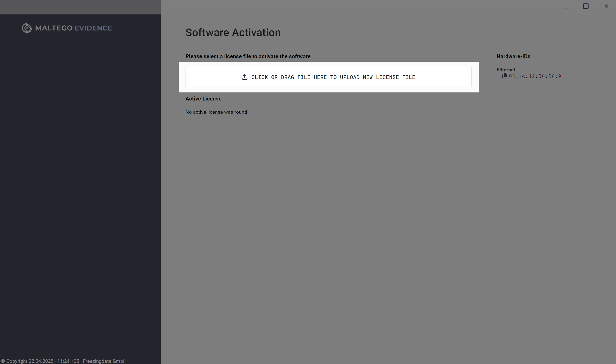Click the 'No active license was found' message
616x364 pixels.
[216, 112]
